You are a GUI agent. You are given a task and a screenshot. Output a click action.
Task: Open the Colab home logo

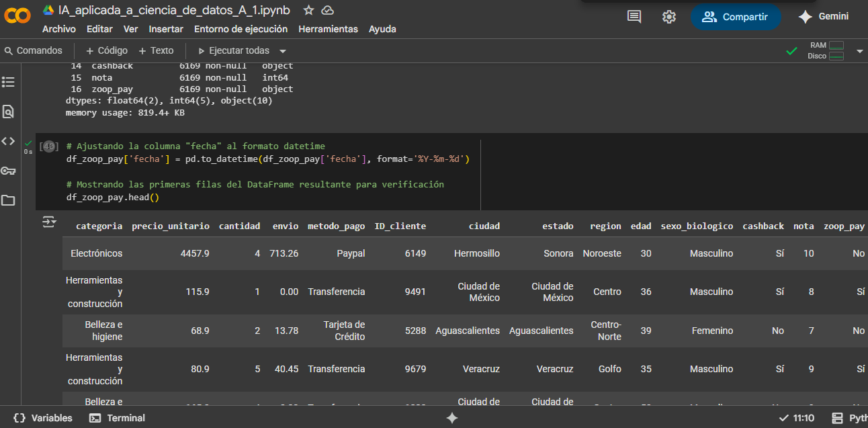click(x=17, y=16)
